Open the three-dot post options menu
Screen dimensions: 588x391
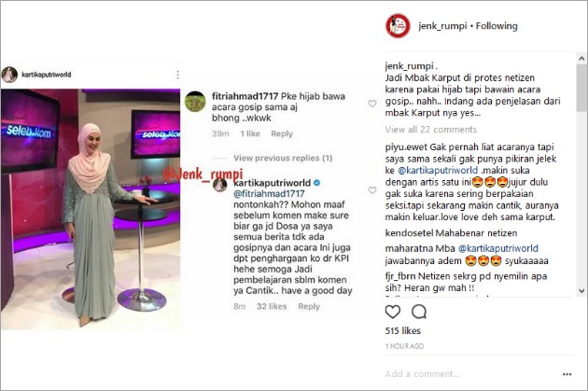pyautogui.click(x=567, y=374)
